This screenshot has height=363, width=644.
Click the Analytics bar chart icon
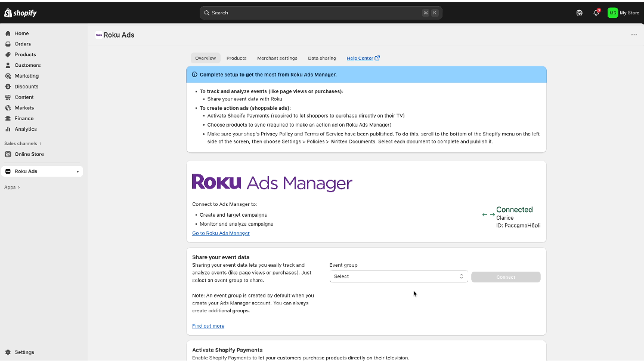[x=8, y=129]
